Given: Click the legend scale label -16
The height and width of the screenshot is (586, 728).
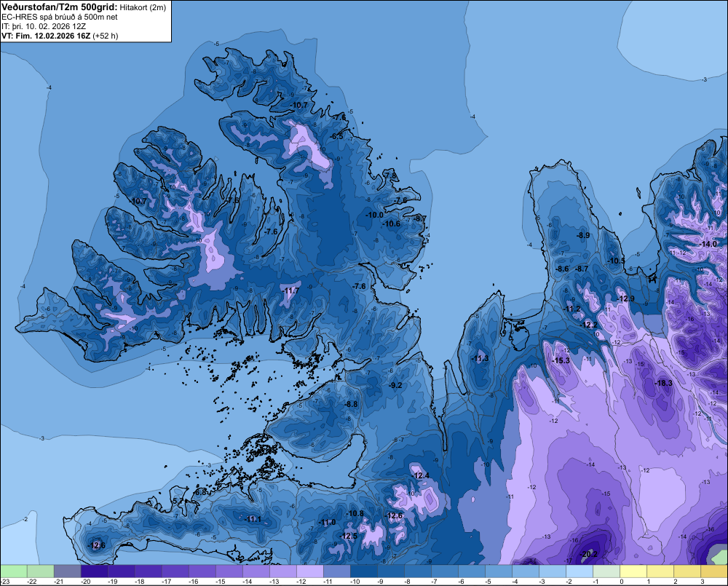Looking at the screenshot, I should pos(194,582).
